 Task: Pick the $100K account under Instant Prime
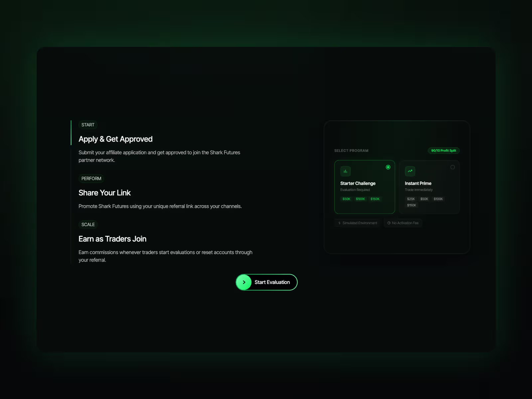[438, 199]
